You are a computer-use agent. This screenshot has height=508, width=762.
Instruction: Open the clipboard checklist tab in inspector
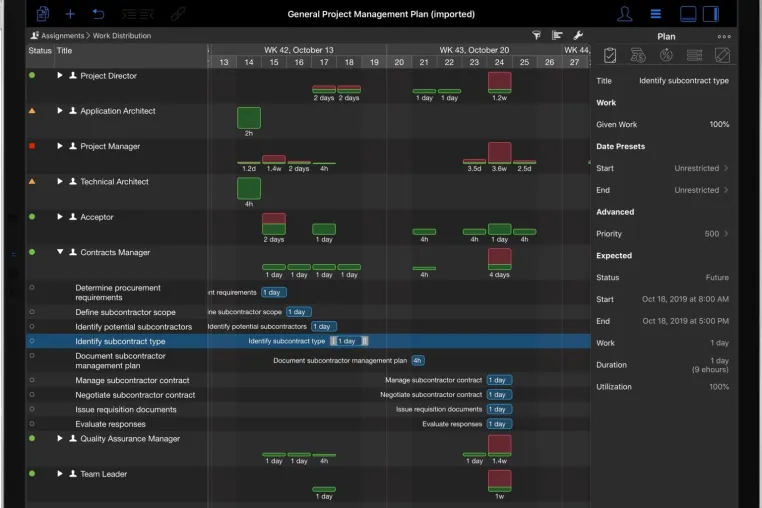click(x=610, y=55)
